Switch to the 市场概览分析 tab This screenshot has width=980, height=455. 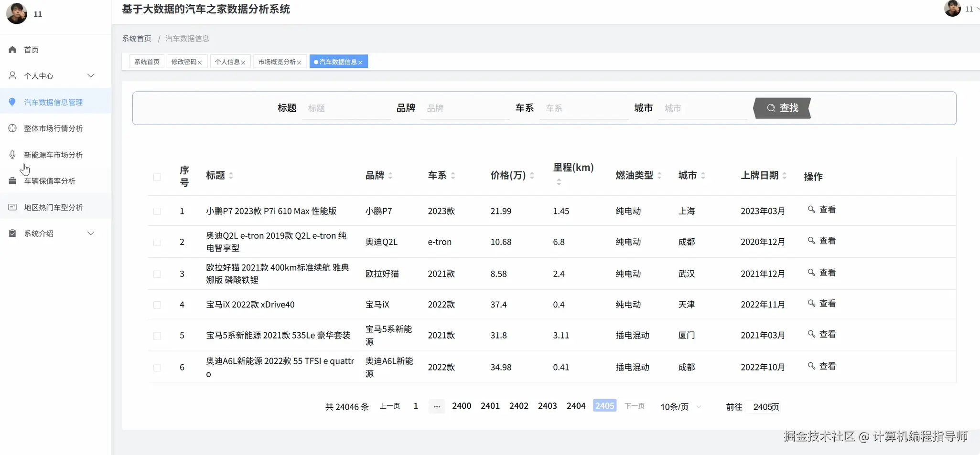pos(277,61)
